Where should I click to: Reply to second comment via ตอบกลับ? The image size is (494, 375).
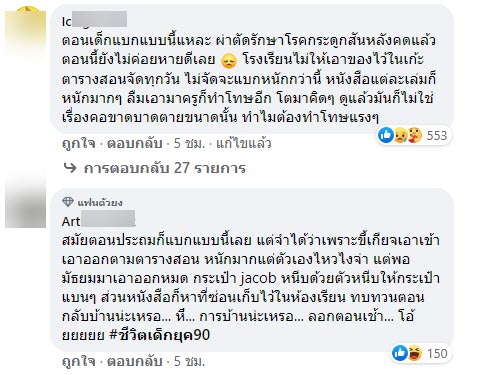click(135, 362)
